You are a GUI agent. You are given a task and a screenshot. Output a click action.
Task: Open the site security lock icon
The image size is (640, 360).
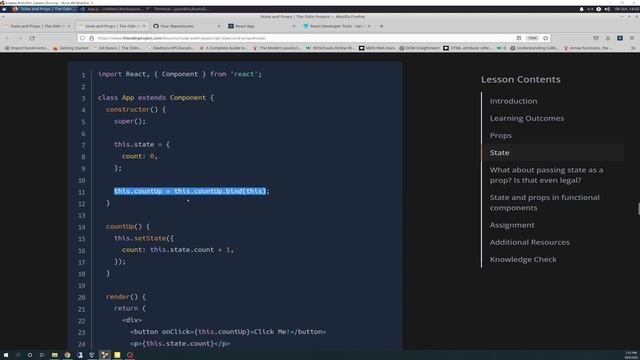coord(91,38)
